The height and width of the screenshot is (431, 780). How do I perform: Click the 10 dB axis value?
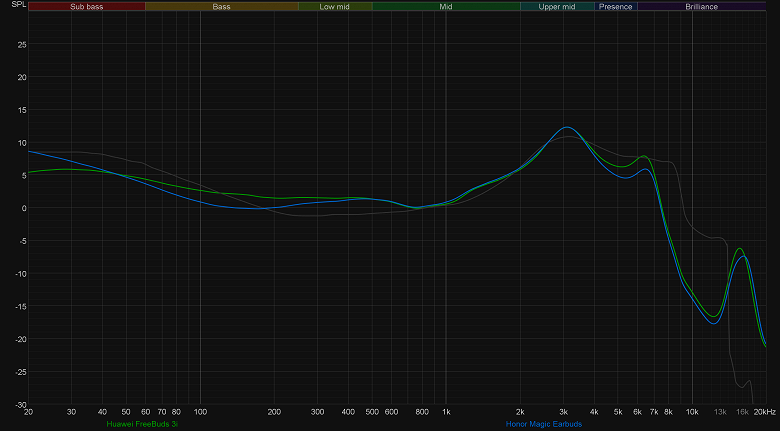click(22, 143)
